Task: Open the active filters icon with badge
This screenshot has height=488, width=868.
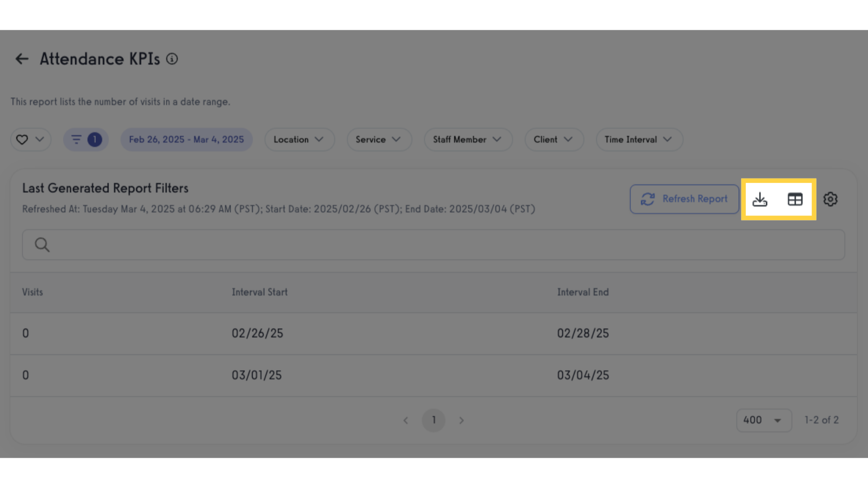Action: 86,140
